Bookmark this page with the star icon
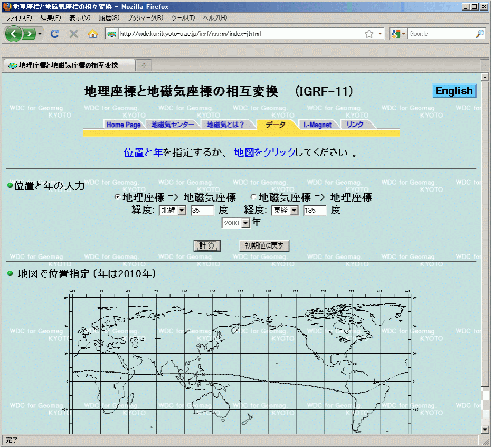This screenshot has width=492, height=448. click(369, 34)
